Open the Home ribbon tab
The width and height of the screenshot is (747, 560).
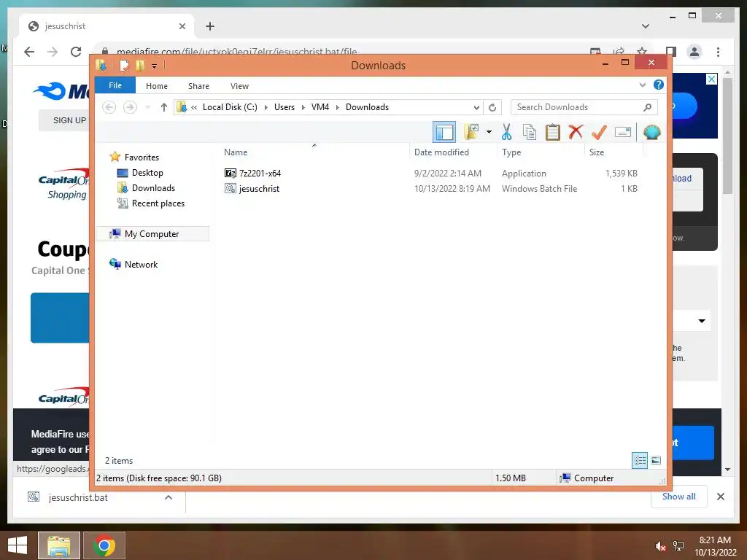point(157,86)
